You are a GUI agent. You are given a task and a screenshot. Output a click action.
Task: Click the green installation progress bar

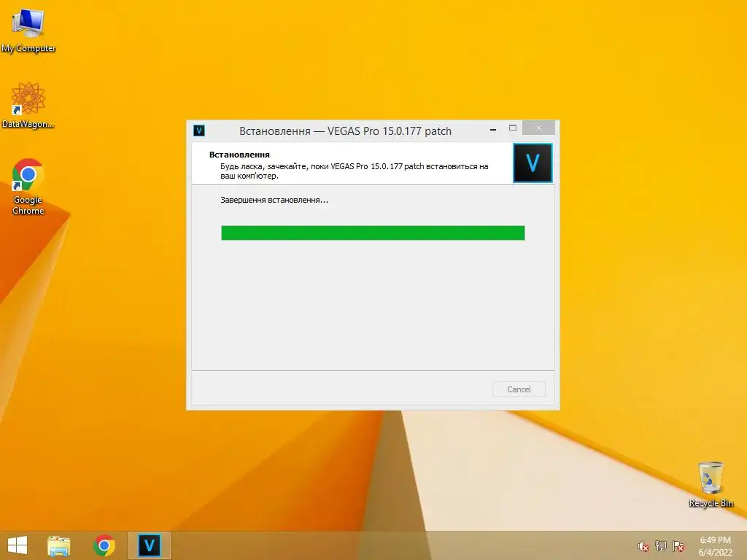(x=373, y=233)
